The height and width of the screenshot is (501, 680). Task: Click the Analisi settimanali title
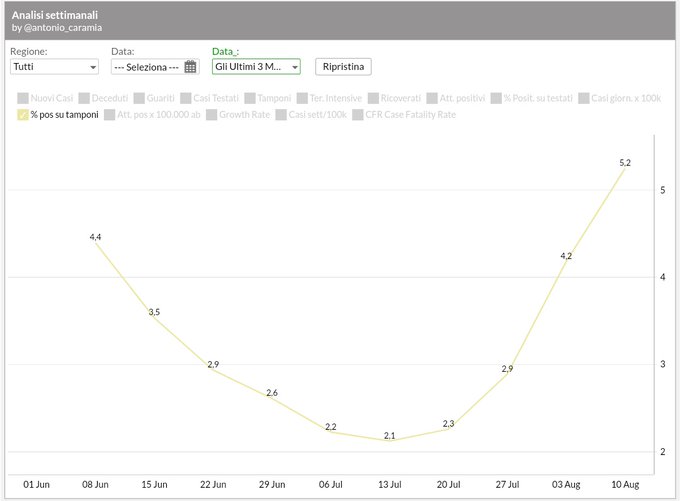[x=55, y=15]
